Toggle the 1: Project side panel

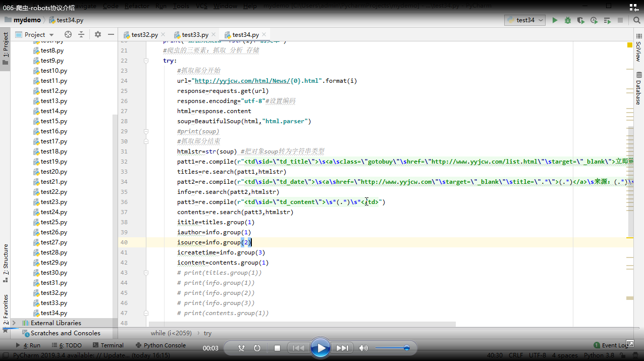pyautogui.click(x=6, y=49)
